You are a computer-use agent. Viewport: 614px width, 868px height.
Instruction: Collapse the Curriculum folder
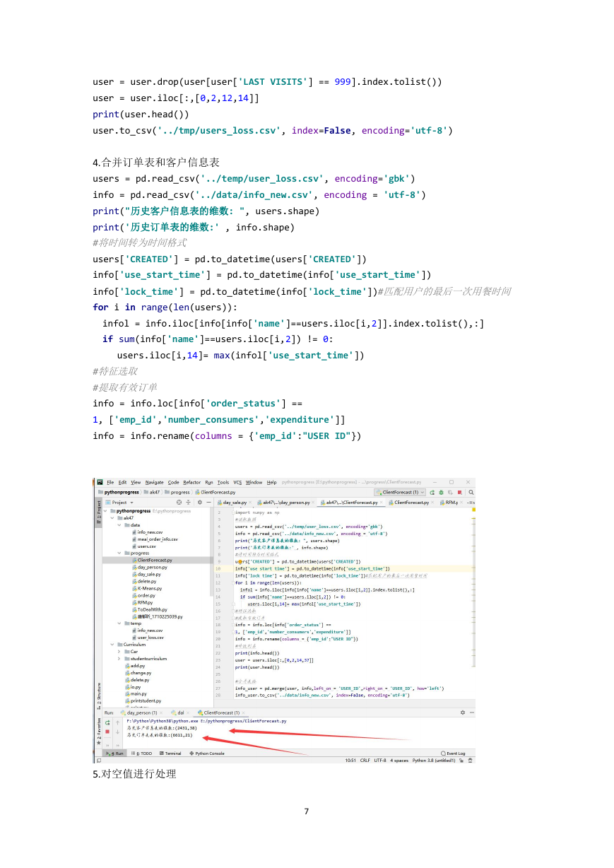point(112,645)
